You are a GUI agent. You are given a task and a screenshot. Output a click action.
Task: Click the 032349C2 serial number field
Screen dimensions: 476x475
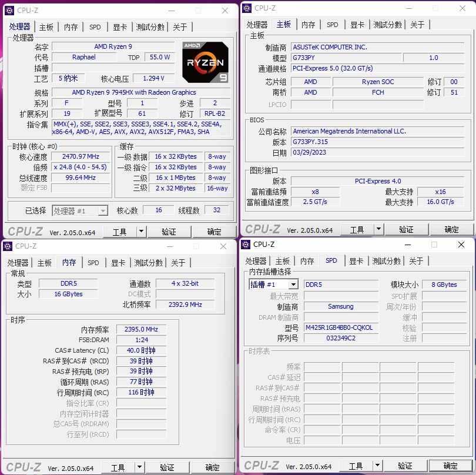tap(341, 338)
